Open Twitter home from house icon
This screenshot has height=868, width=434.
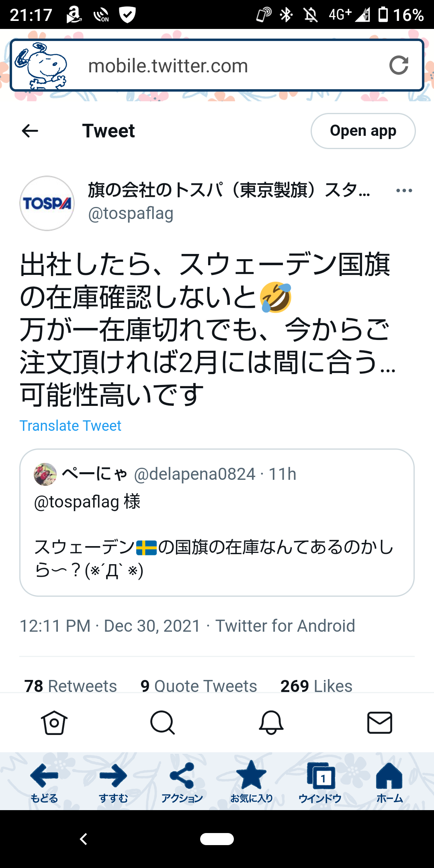pos(54,723)
